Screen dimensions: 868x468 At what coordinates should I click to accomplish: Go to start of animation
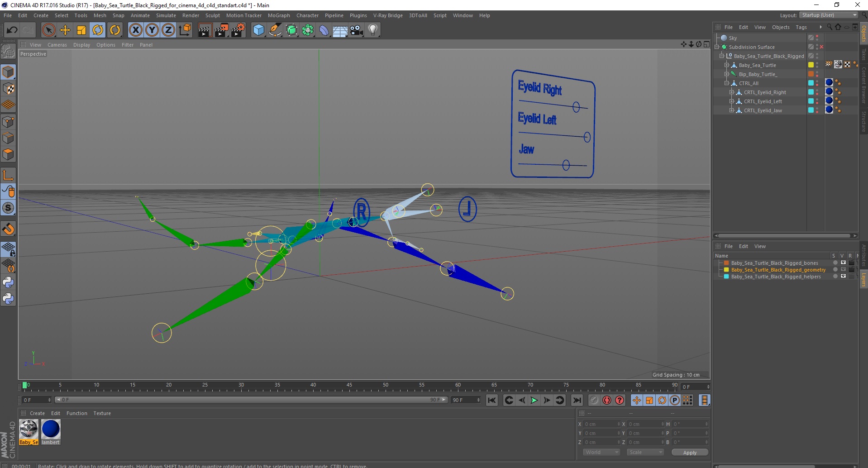click(492, 400)
